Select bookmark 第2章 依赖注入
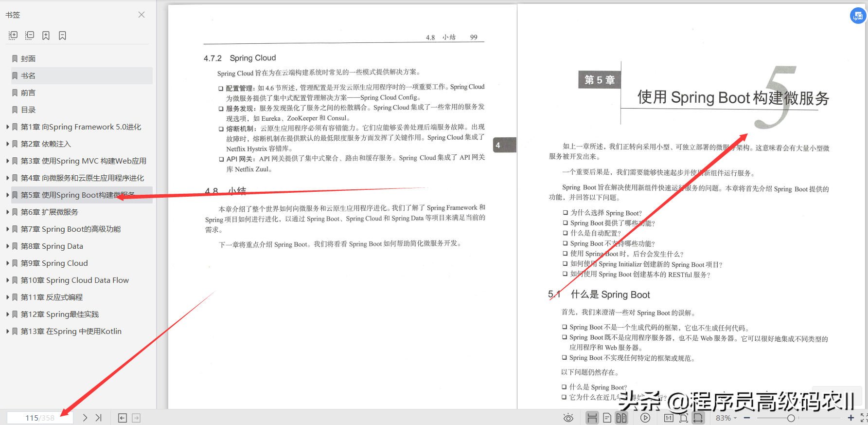The width and height of the screenshot is (868, 425). [46, 144]
